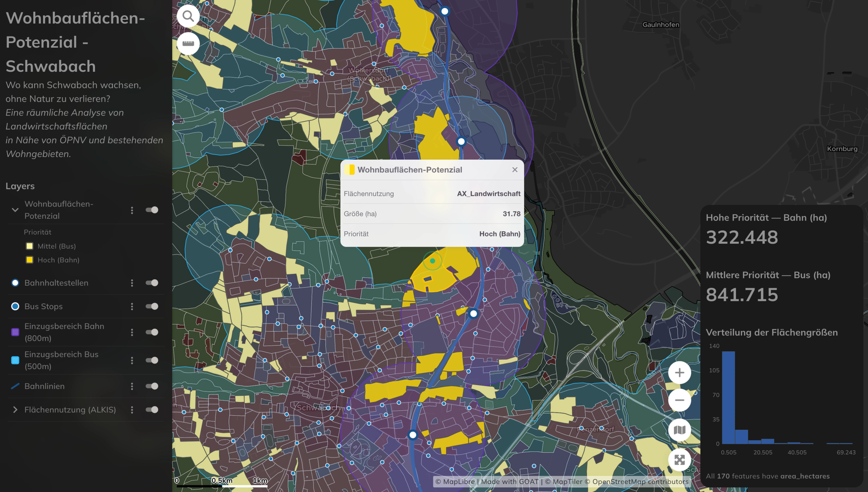Open options menu for Bus Stops layer
The image size is (868, 492).
click(x=132, y=306)
